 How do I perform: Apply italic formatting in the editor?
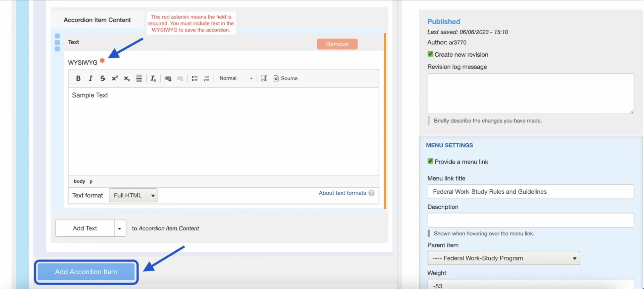(x=90, y=78)
